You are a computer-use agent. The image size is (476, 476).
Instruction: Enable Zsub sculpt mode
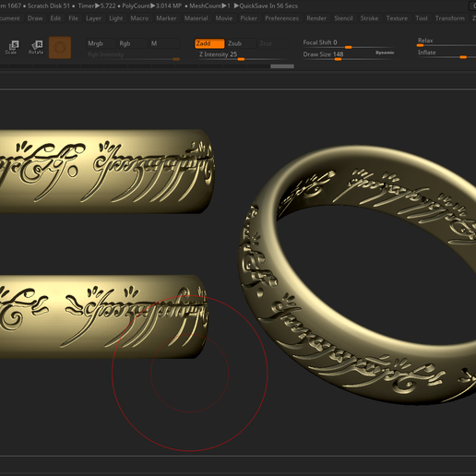point(241,43)
